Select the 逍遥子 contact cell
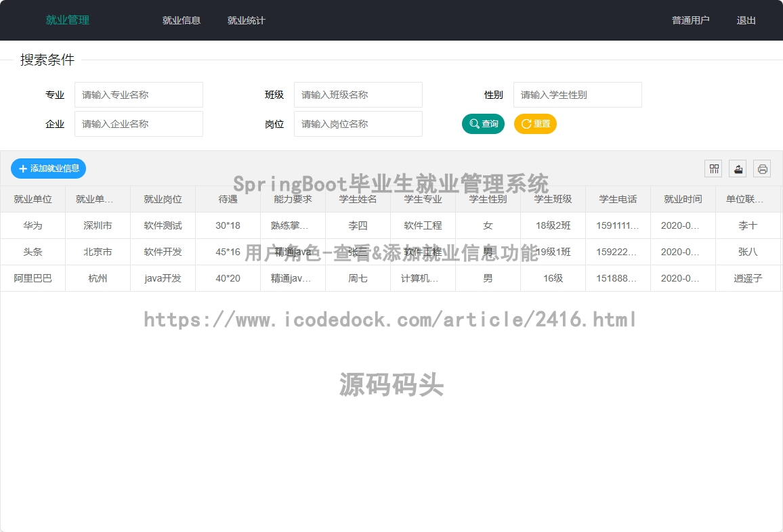This screenshot has height=532, width=783. [x=748, y=278]
